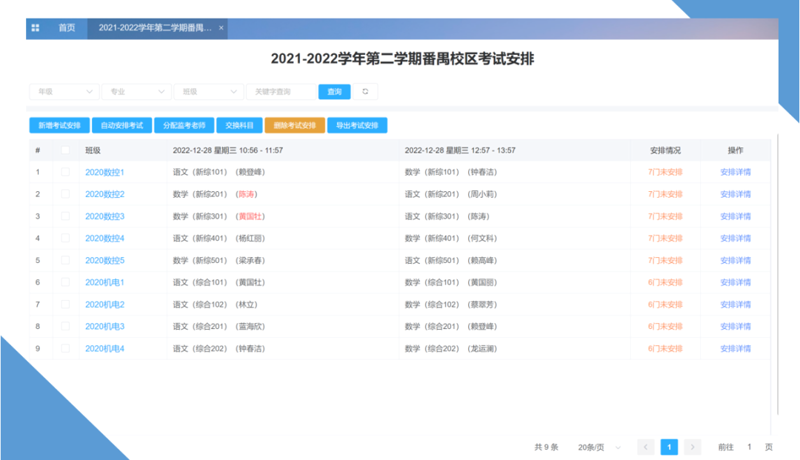Open 安排详情 for row 2020数控5
The width and height of the screenshot is (800, 460).
[735, 260]
